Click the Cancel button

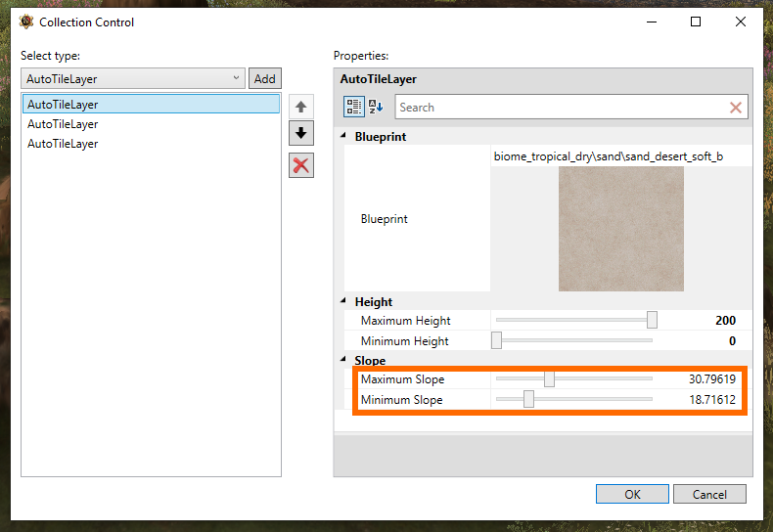click(709, 494)
